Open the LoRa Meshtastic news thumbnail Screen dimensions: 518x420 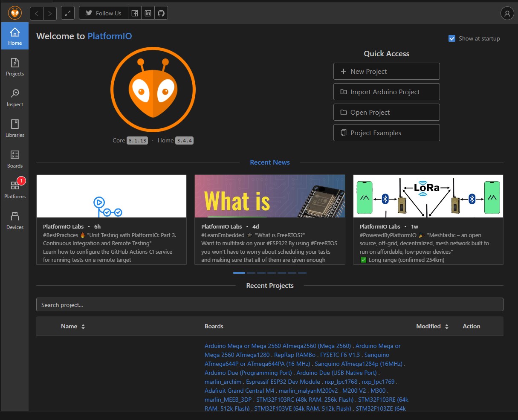(x=428, y=196)
